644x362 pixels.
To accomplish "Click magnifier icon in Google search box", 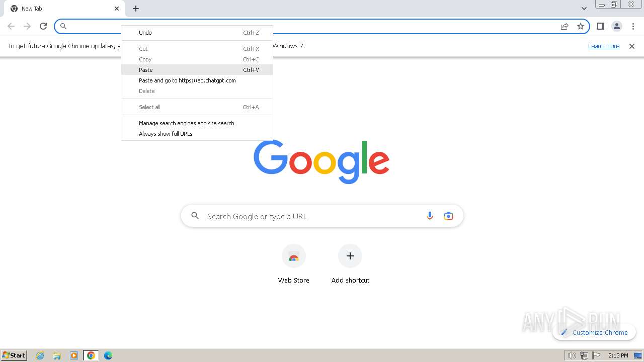I will (x=195, y=216).
